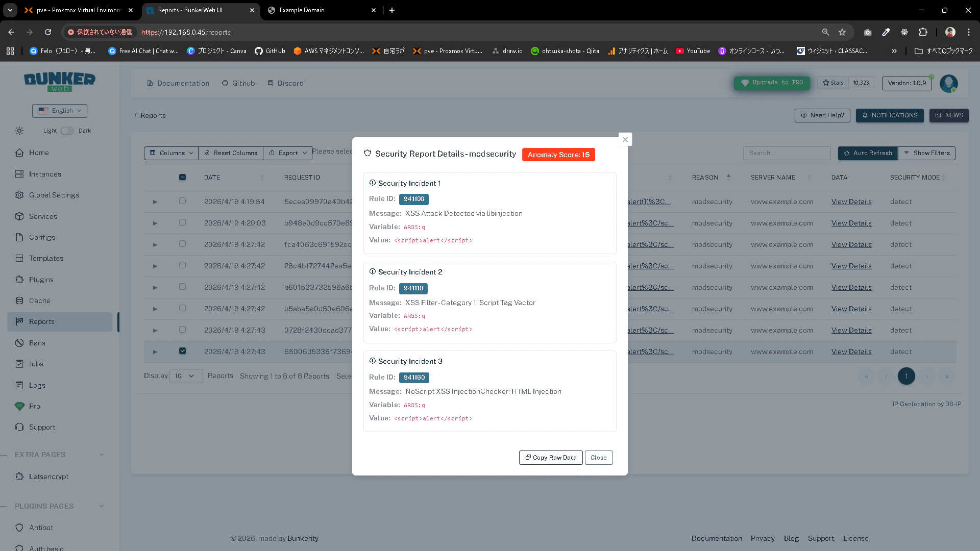Uncheck the row with request ID 65006d5336f7369
980x551 pixels.
point(182,351)
